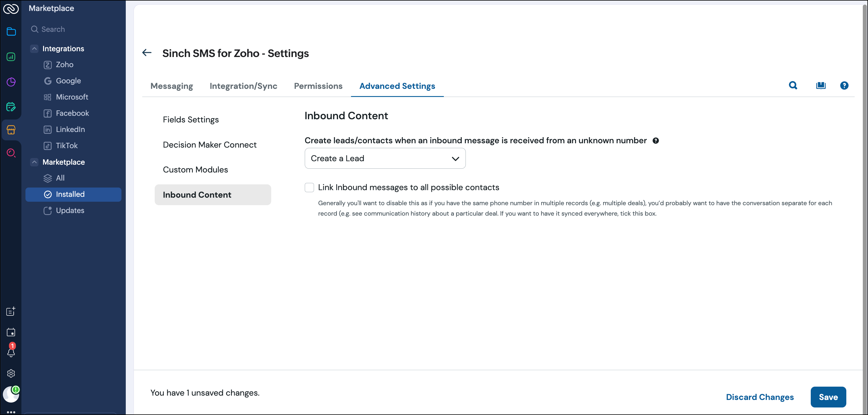Collapse the Marketplace section chevron
This screenshot has width=868, height=415.
click(34, 162)
